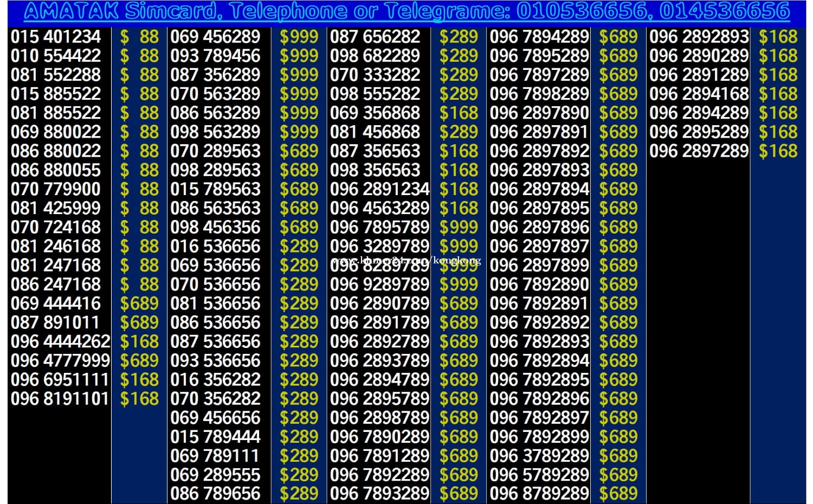
Task: Click the number 096 8789289
Action: (539, 494)
